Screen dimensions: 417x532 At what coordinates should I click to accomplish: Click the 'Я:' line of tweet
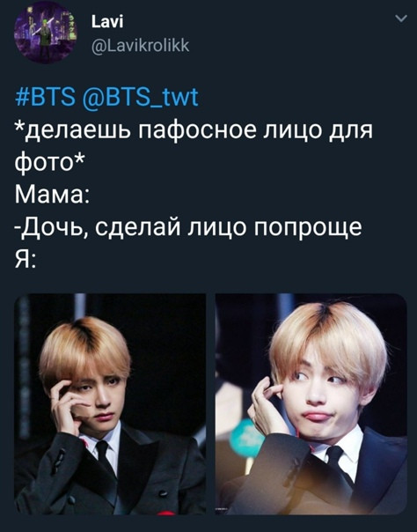tap(25, 260)
